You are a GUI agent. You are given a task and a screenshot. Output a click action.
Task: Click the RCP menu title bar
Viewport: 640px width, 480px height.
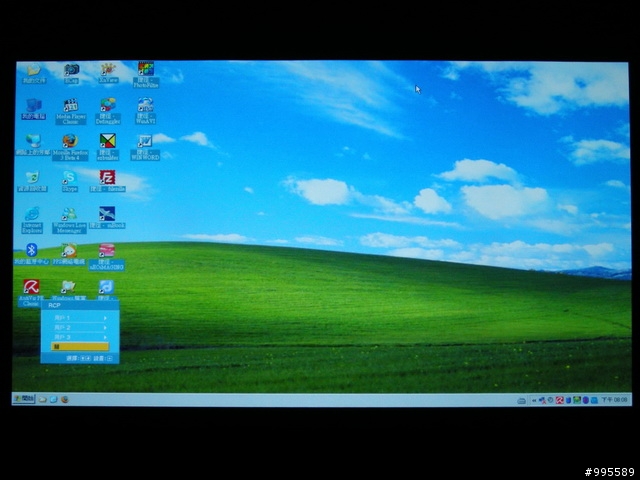click(x=80, y=305)
